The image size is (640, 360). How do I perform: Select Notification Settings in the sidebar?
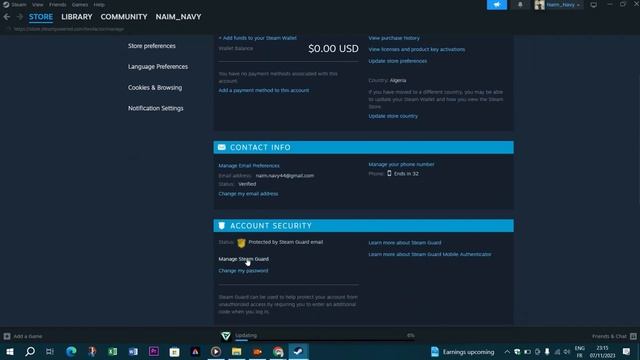pos(156,108)
